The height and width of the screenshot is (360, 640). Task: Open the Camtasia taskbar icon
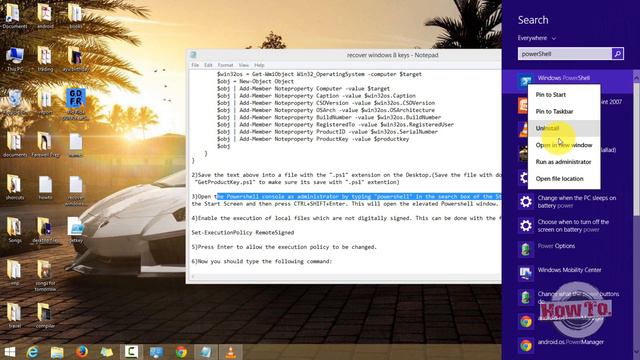[131, 352]
